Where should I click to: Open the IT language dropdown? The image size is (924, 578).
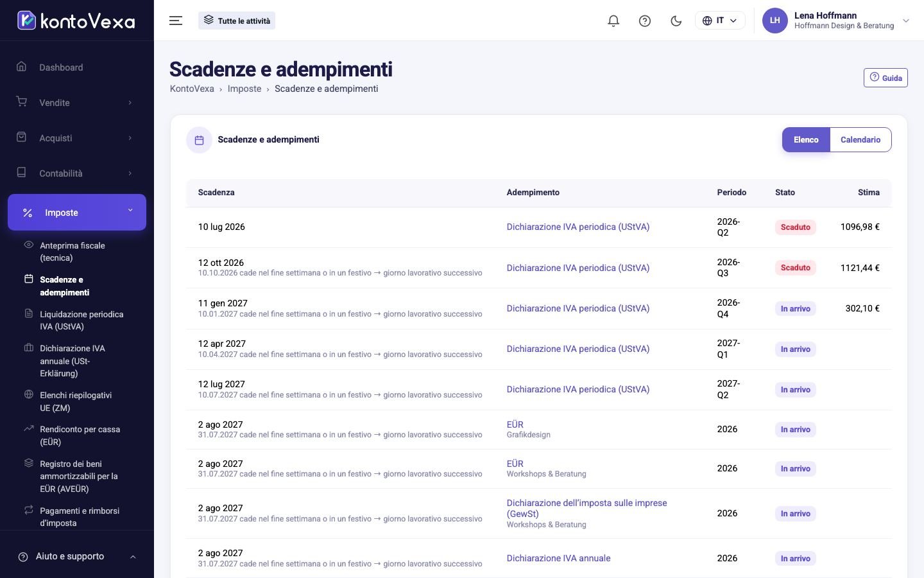point(720,21)
